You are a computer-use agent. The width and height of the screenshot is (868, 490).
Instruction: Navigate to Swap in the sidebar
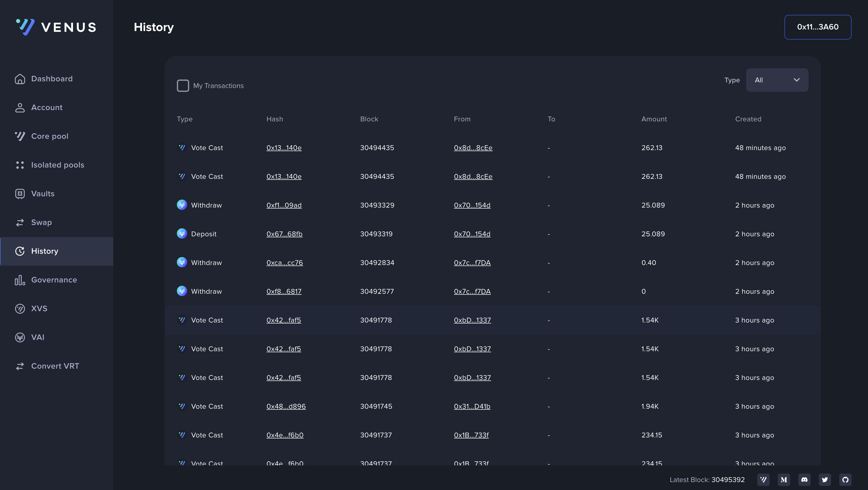coord(41,222)
